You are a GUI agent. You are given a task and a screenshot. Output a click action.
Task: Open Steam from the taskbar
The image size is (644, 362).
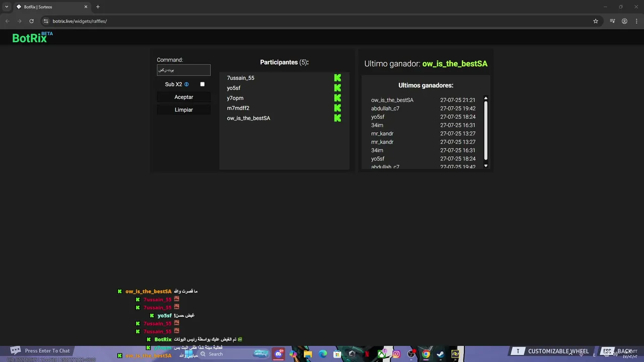point(441,354)
